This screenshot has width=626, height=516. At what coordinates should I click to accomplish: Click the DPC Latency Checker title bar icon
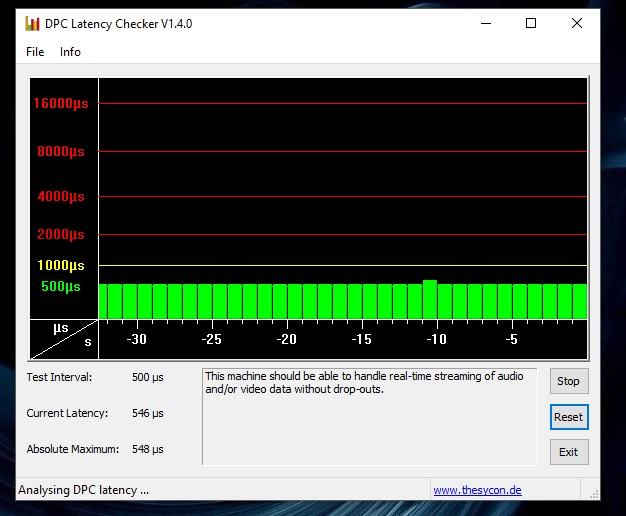[32, 24]
